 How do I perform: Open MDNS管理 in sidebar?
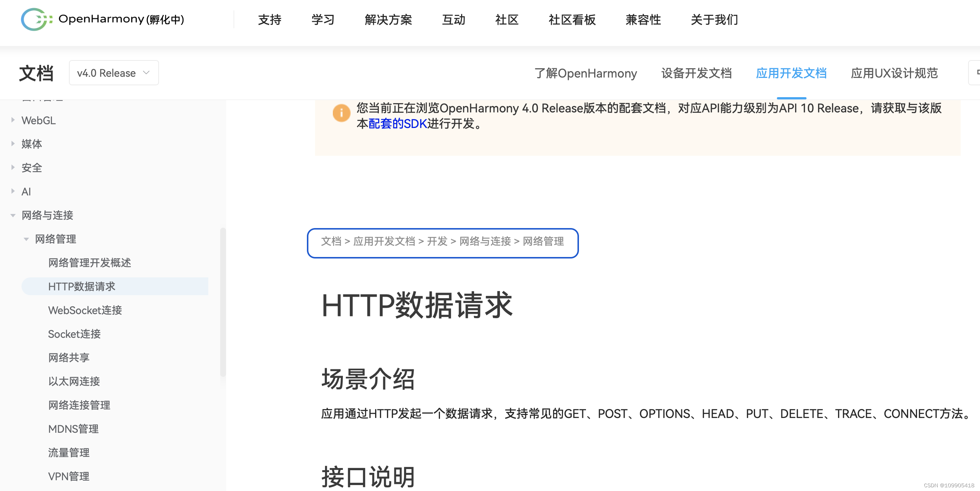pyautogui.click(x=73, y=429)
